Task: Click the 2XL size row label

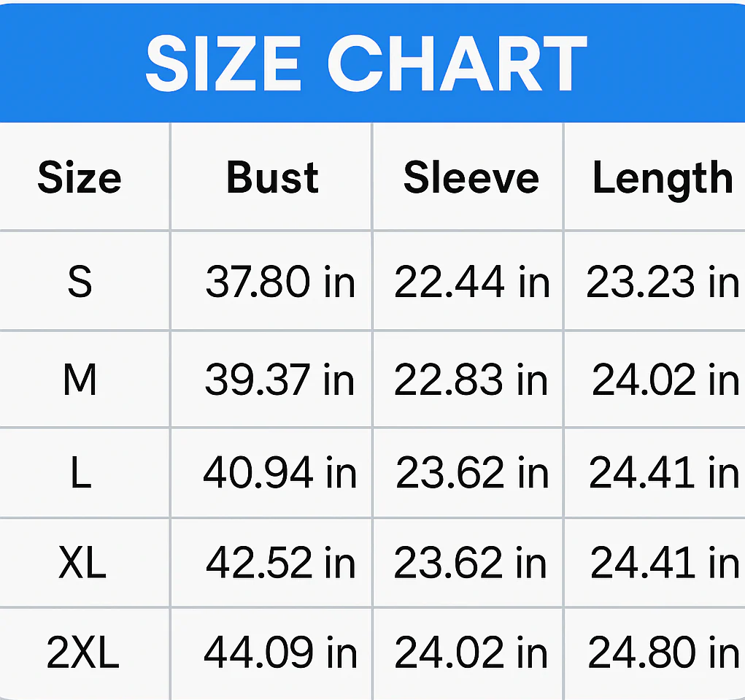Action: tap(82, 652)
